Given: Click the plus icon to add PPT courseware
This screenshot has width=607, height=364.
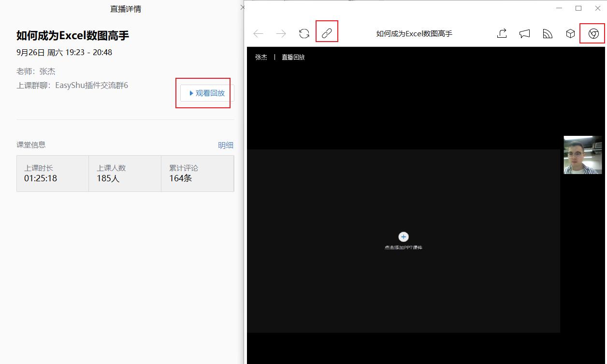Looking at the screenshot, I should pyautogui.click(x=404, y=236).
